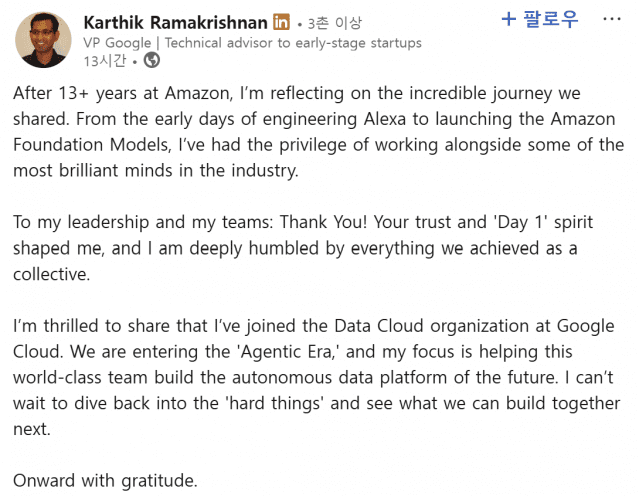Open the Karthik Ramakrishnan profile name link
The width and height of the screenshot is (639, 496).
point(176,22)
